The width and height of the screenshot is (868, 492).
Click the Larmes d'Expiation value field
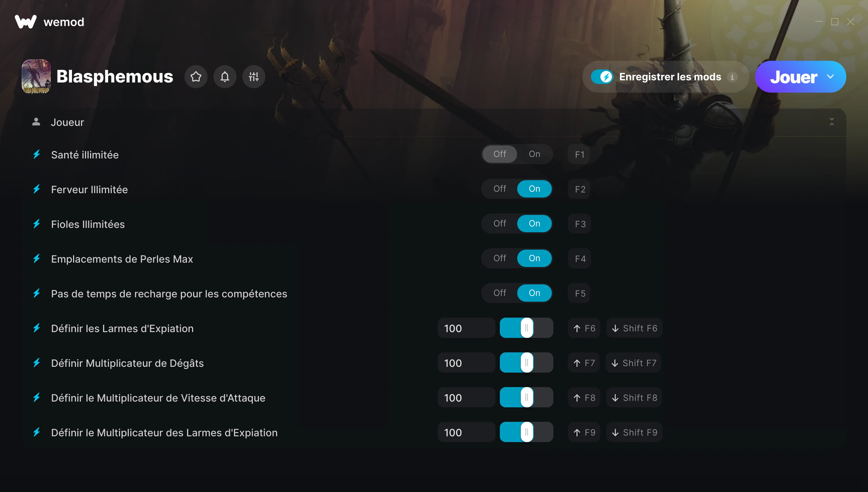click(466, 328)
